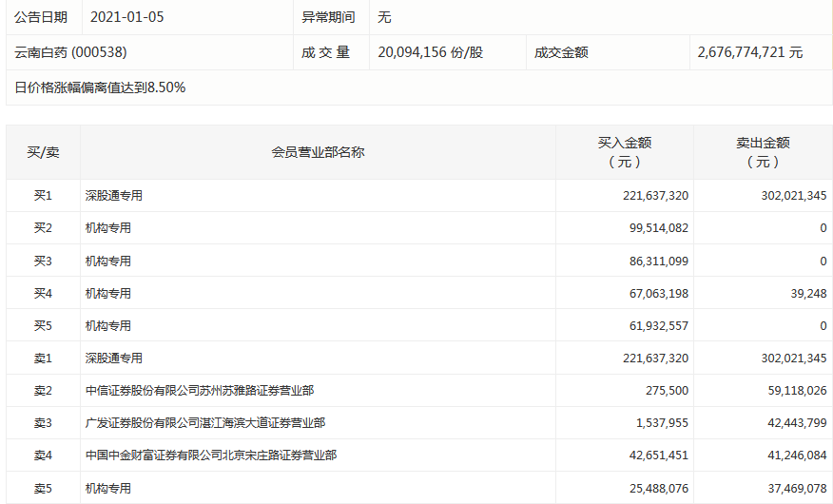Click the 会员营业部名称 column header

(318, 152)
